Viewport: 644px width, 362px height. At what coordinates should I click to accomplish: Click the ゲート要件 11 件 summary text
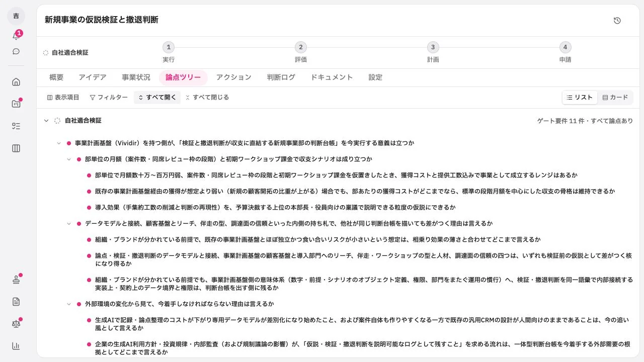click(585, 121)
